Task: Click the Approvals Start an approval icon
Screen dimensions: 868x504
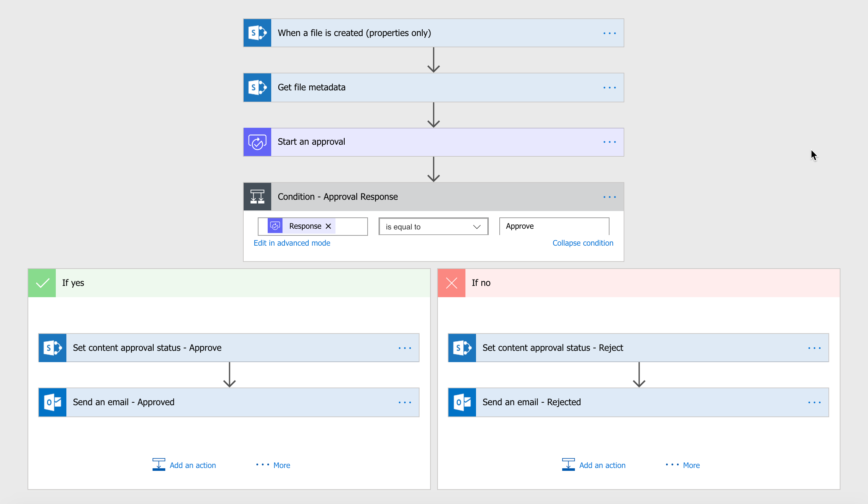Action: (259, 142)
